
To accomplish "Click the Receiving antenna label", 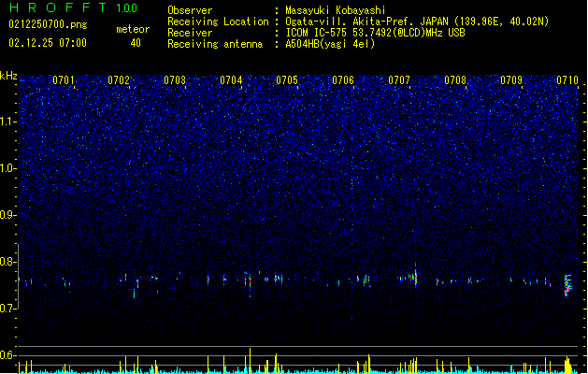I will (x=215, y=44).
